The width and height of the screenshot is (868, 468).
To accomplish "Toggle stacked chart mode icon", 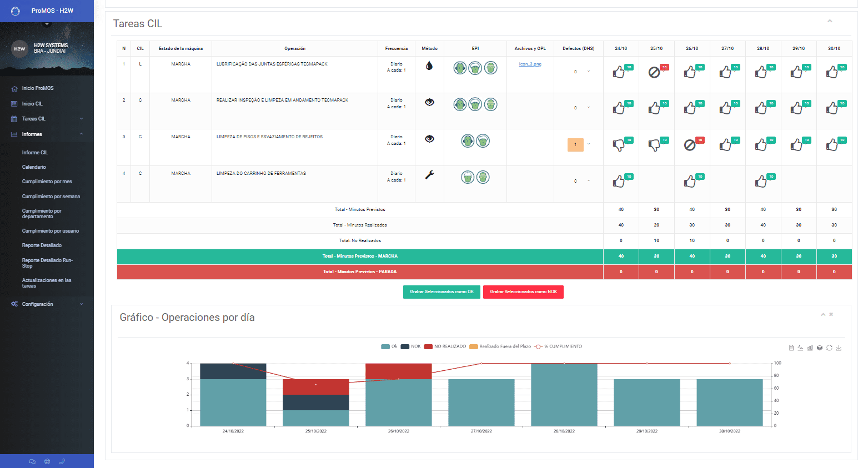I will click(x=820, y=348).
